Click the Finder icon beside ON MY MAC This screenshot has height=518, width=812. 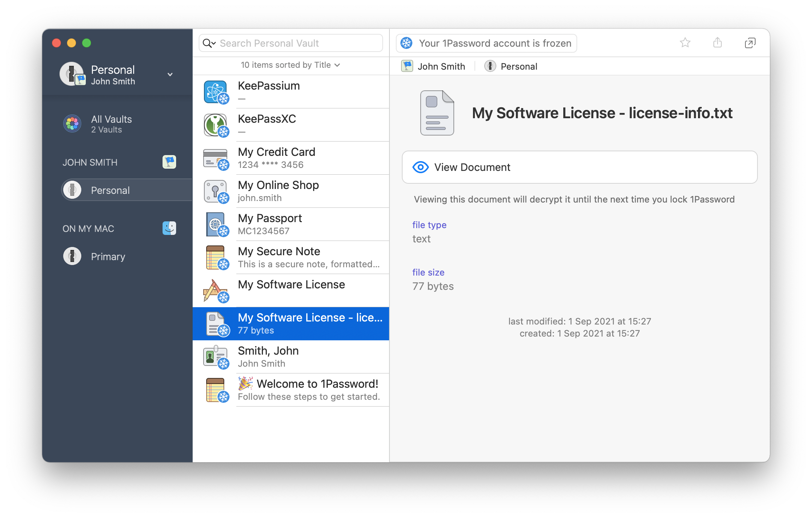(x=169, y=228)
